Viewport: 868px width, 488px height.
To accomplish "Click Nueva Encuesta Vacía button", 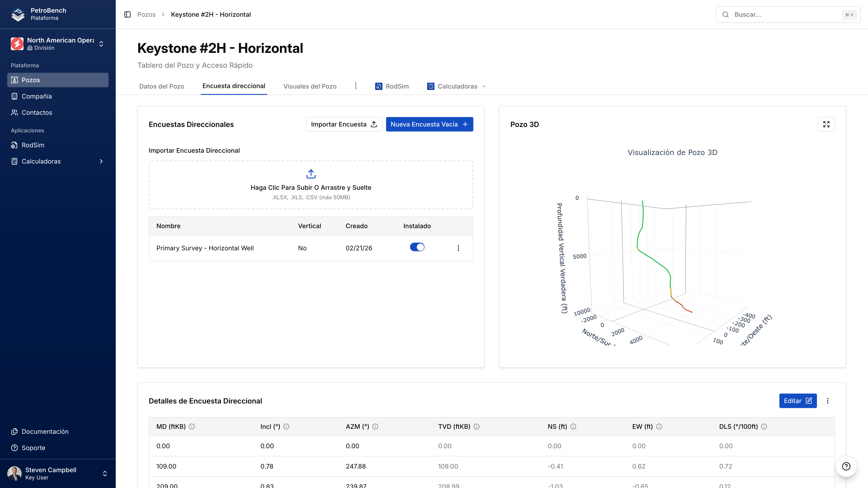I will tap(429, 124).
